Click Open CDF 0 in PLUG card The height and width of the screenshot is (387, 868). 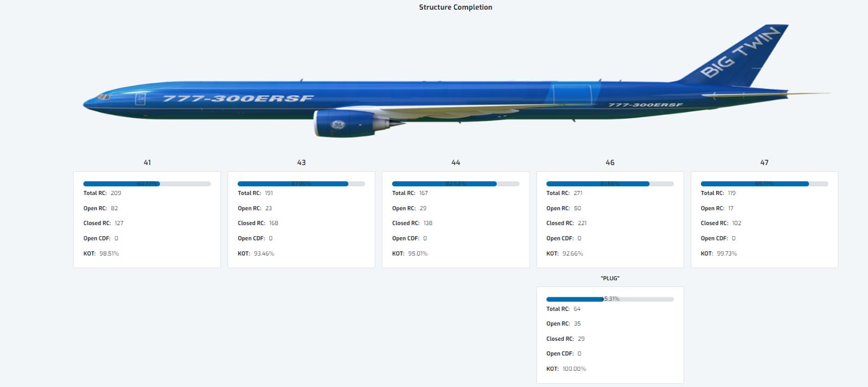tap(564, 353)
